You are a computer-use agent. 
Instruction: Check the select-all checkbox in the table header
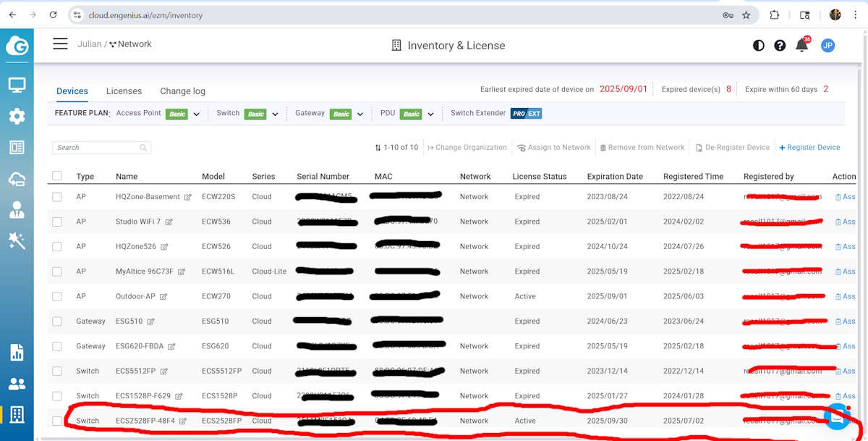[57, 176]
